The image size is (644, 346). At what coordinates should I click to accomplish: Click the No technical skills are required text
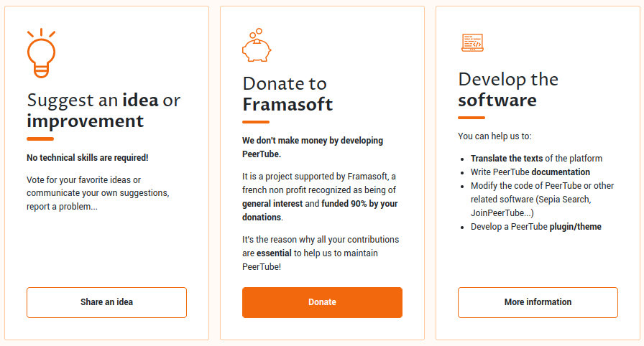88,157
